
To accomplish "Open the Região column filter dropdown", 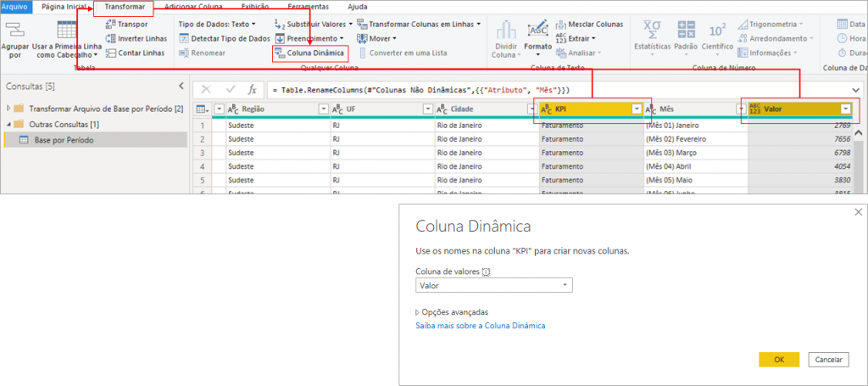I will pos(323,109).
